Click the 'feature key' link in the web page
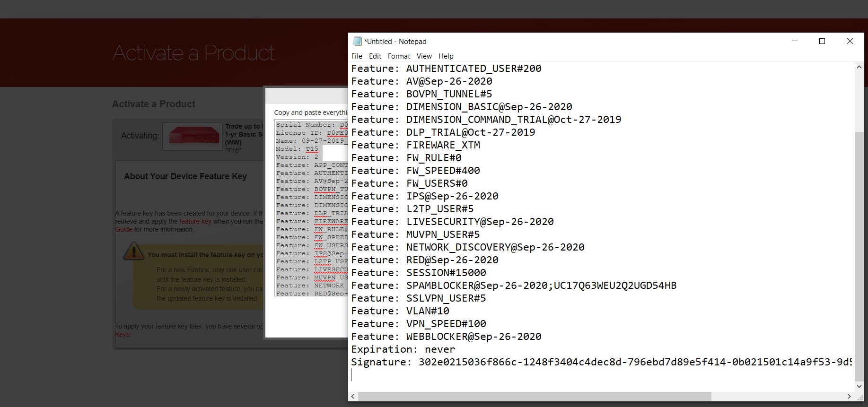 point(195,221)
